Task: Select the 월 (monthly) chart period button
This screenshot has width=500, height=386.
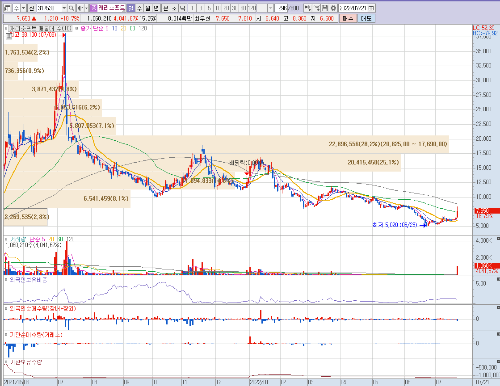Action: pyautogui.click(x=147, y=8)
